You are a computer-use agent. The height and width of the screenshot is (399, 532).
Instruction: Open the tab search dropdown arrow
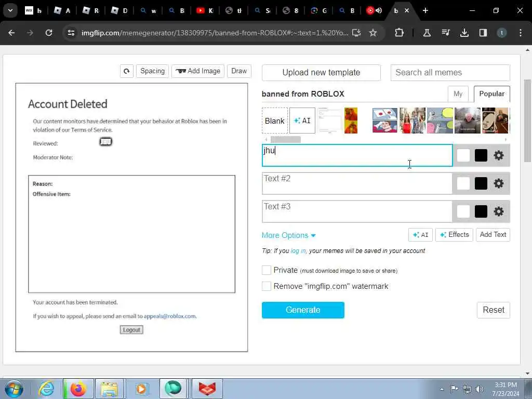tap(10, 10)
